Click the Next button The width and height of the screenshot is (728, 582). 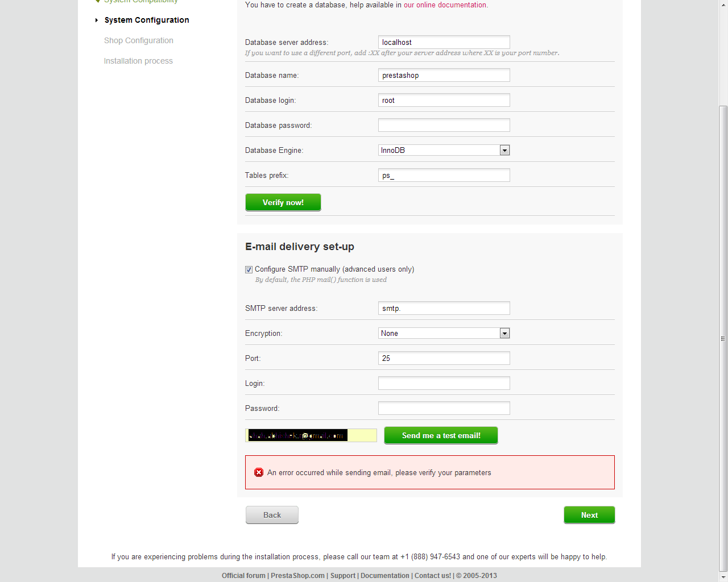coord(589,515)
